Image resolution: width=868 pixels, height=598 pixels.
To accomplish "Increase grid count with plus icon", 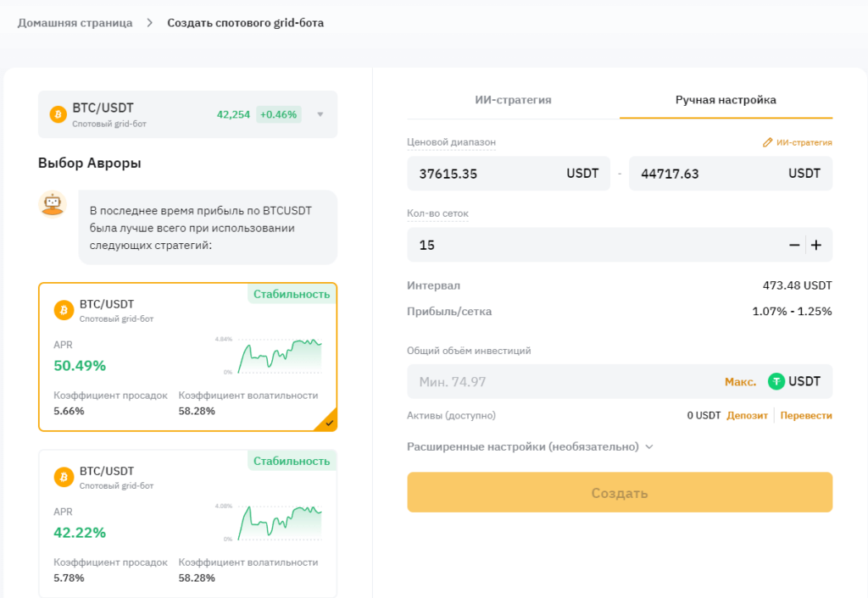I will [816, 245].
